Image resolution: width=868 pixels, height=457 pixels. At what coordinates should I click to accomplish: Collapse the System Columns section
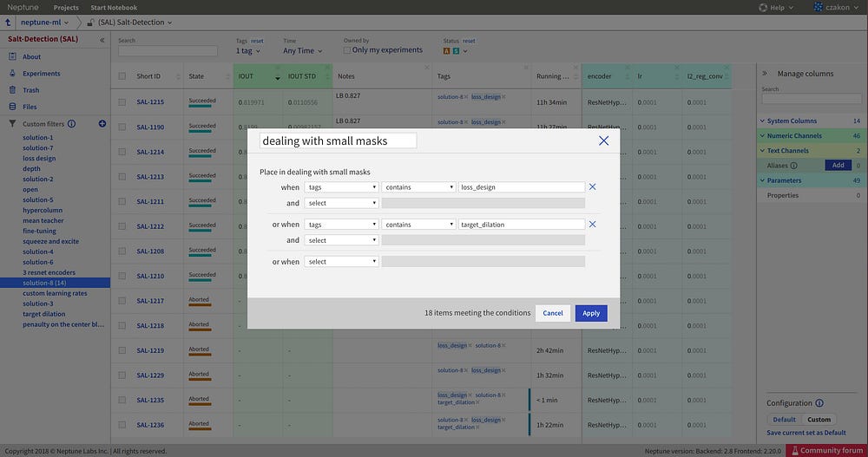pos(762,121)
